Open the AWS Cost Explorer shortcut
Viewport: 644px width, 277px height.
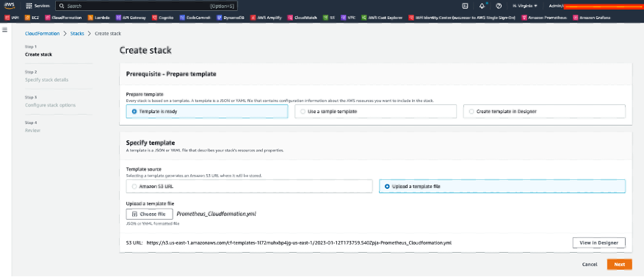[382, 18]
